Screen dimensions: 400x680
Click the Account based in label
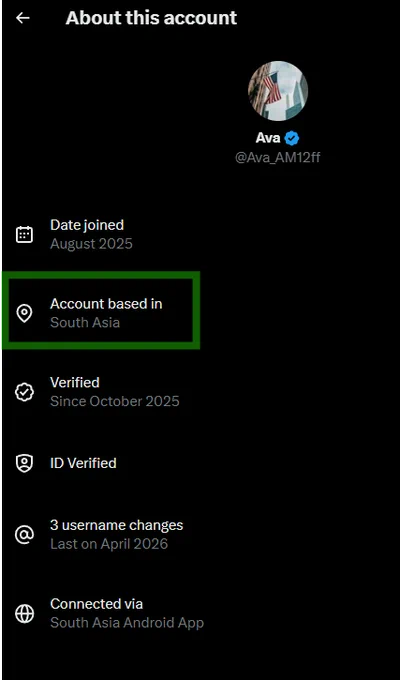click(106, 304)
